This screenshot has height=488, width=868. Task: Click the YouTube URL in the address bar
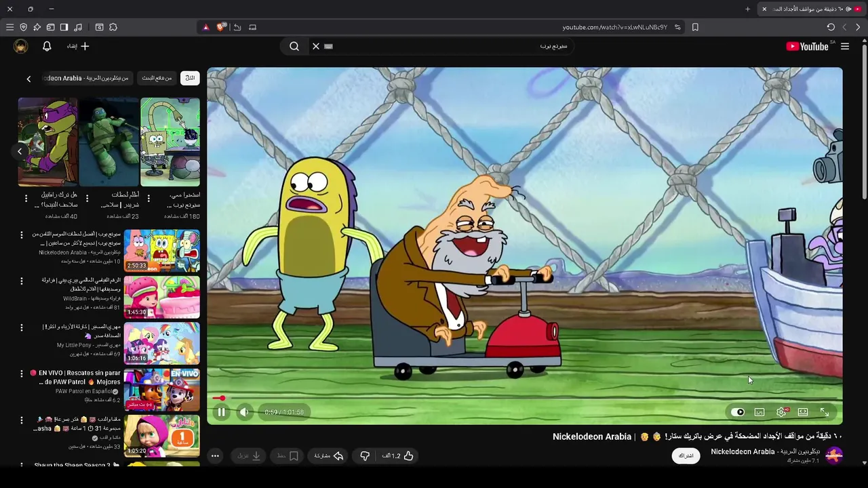pos(614,27)
